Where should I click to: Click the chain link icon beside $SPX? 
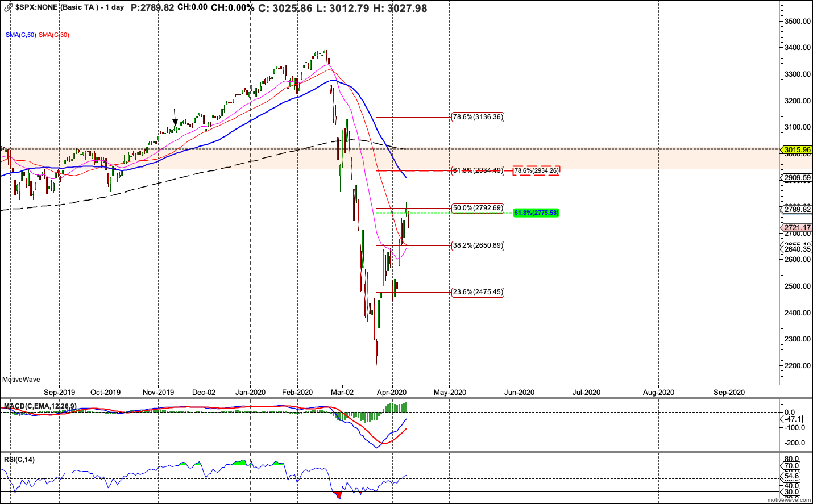point(8,8)
